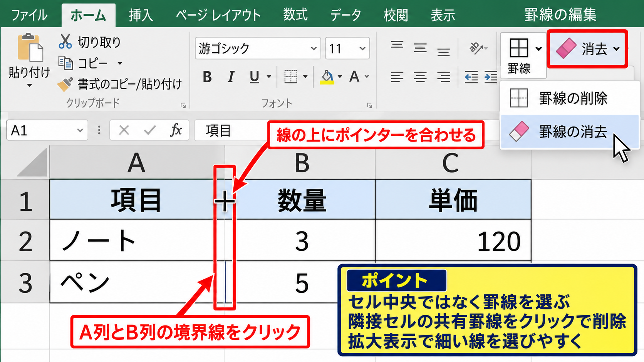The width and height of the screenshot is (644, 362).
Task: Click the borders grid icon in Font group
Action: coord(291,77)
